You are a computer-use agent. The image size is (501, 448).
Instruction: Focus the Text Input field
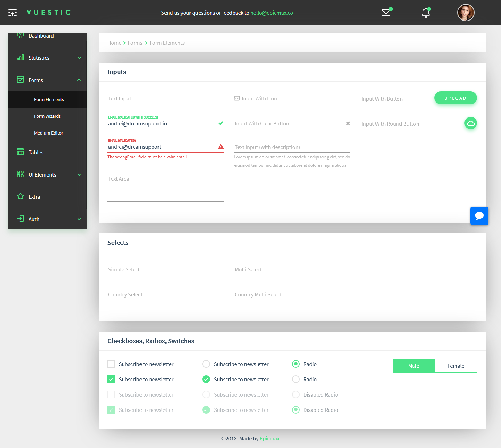pyautogui.click(x=165, y=99)
